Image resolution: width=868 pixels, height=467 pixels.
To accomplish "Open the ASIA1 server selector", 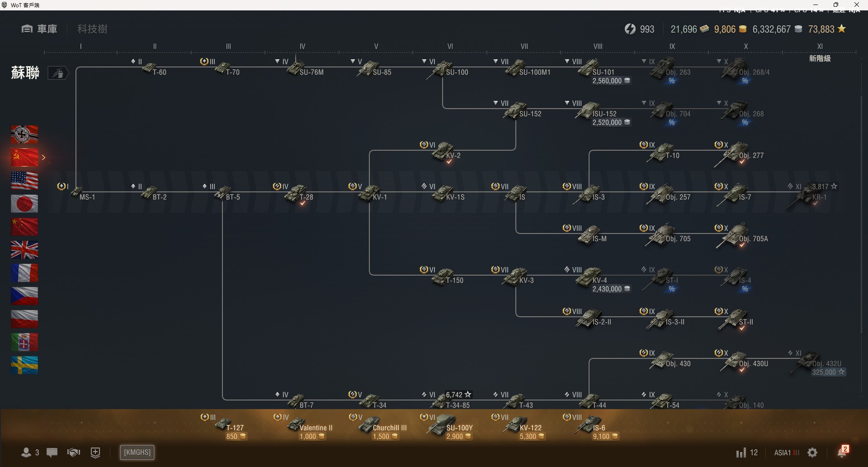I will pyautogui.click(x=787, y=453).
